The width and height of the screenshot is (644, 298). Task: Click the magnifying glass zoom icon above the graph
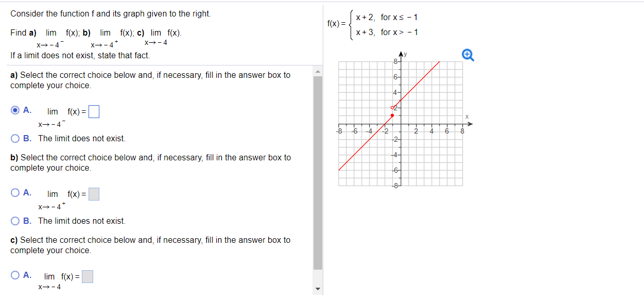pyautogui.click(x=467, y=55)
